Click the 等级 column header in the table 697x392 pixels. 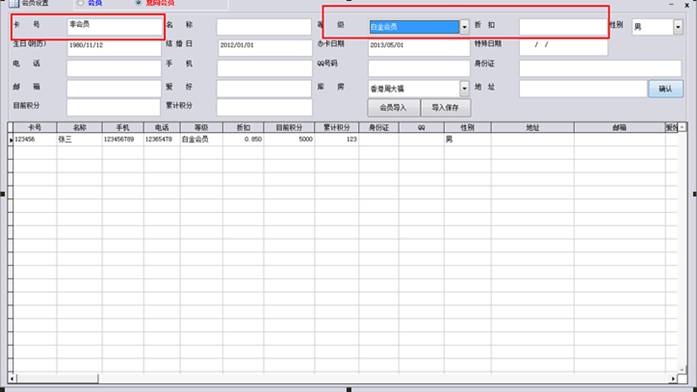(201, 128)
